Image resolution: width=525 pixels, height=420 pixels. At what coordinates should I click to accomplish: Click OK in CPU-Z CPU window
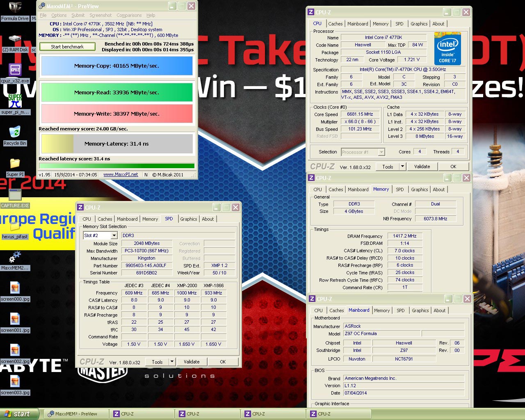[x=453, y=167]
